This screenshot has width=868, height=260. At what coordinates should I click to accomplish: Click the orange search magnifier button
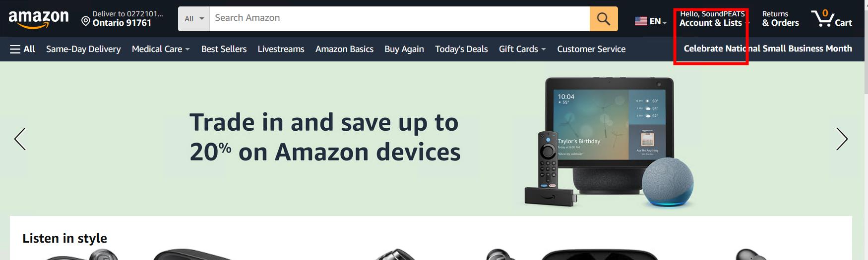[604, 19]
